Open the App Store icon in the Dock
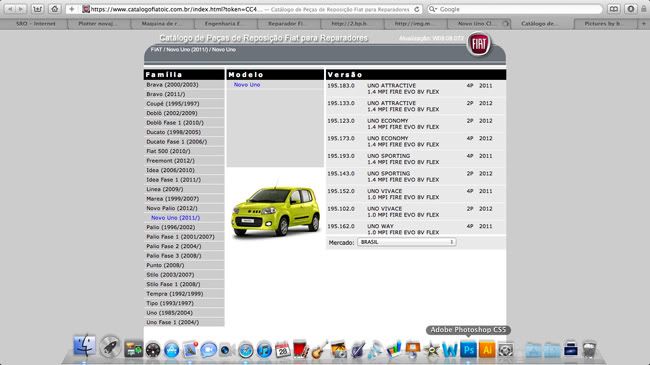Viewport: 650px width, 365px height. click(x=171, y=350)
